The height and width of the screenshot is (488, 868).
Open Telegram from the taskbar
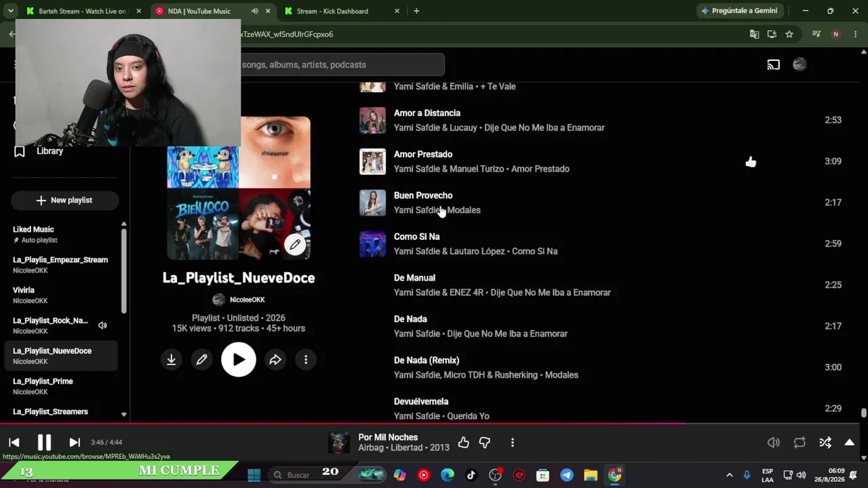tap(567, 475)
